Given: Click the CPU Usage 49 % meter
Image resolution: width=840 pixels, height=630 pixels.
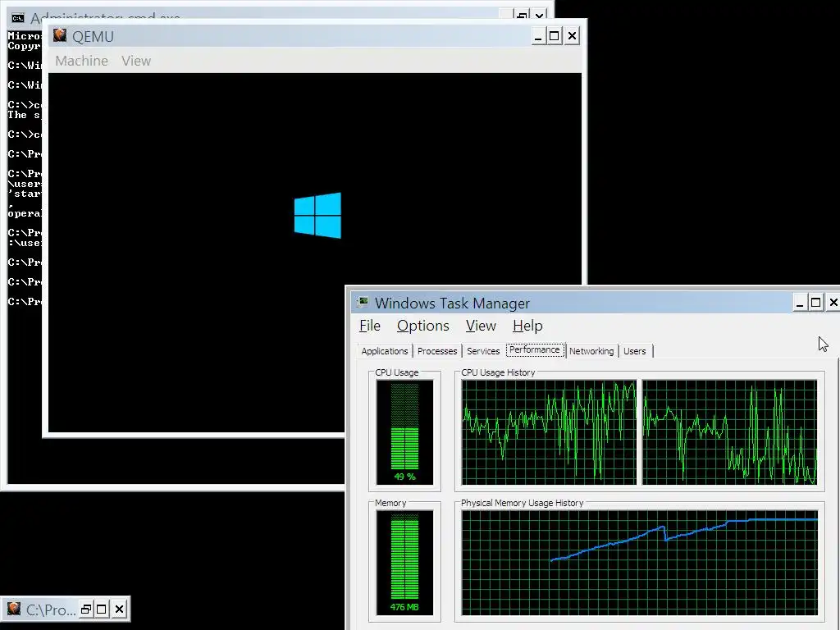Looking at the screenshot, I should point(404,432).
